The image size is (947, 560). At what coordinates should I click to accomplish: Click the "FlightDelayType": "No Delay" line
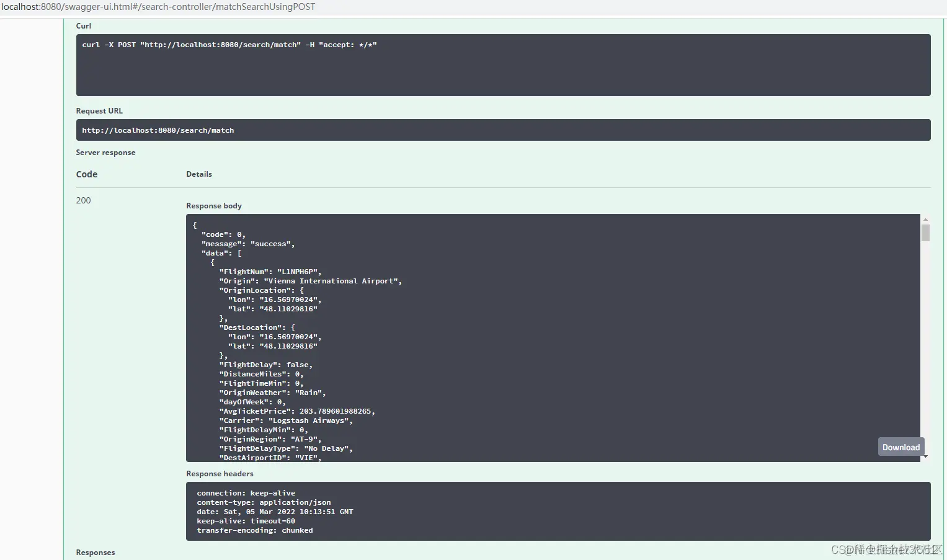tap(286, 448)
